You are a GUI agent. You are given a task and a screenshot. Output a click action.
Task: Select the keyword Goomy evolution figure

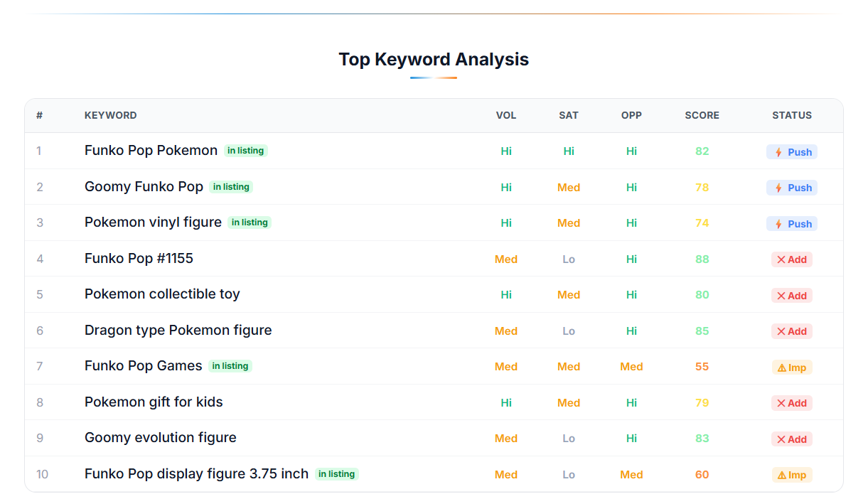click(x=160, y=437)
